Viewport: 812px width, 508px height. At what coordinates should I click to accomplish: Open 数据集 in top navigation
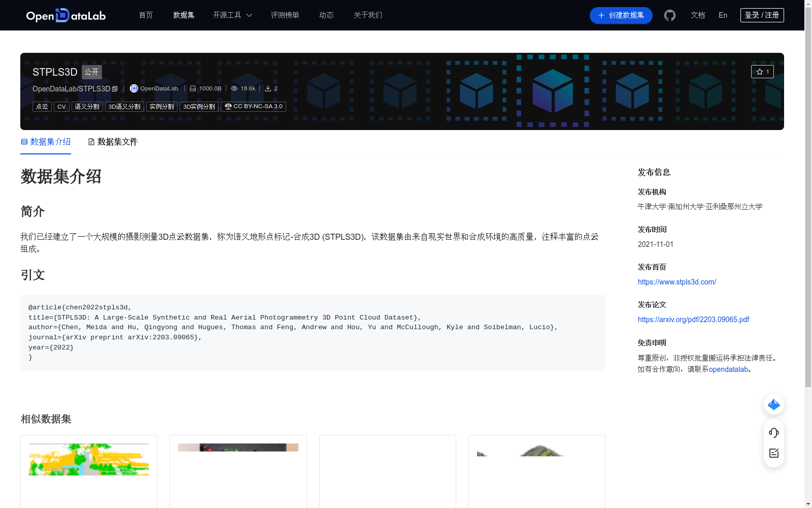pyautogui.click(x=184, y=15)
